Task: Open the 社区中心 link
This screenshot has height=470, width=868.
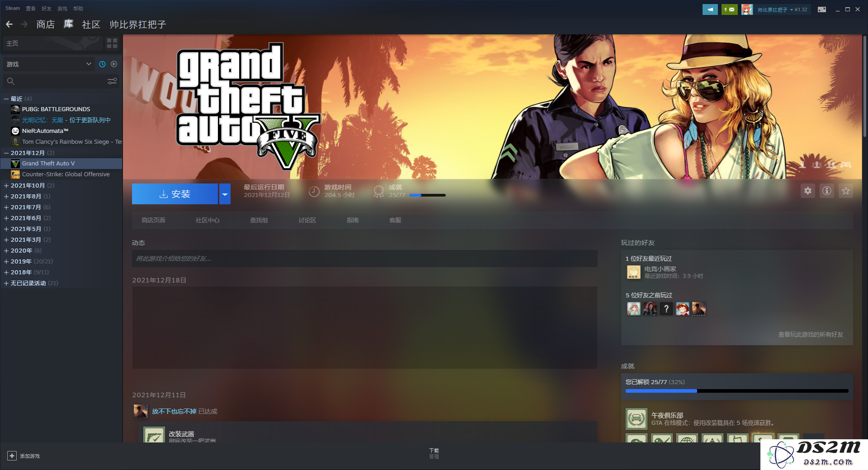Action: [208, 220]
